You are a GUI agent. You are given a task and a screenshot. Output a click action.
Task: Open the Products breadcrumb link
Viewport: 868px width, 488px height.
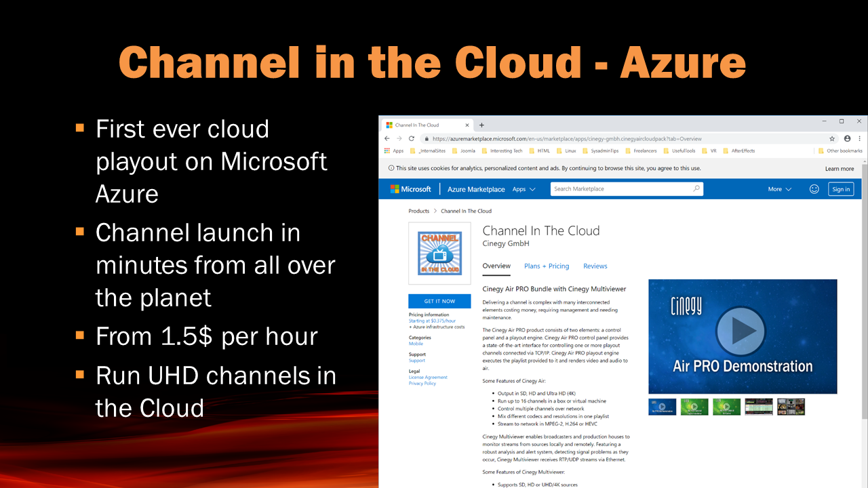pos(419,211)
